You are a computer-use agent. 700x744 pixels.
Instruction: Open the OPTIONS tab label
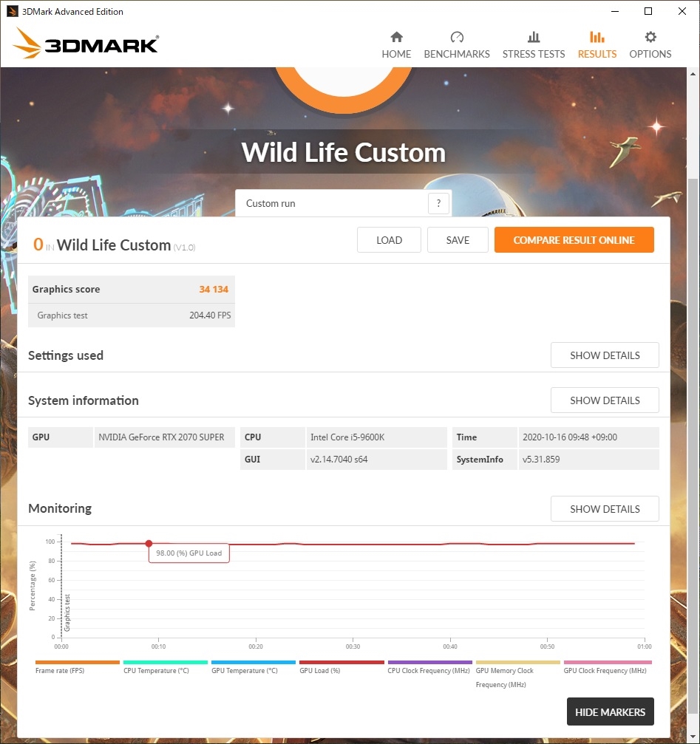[650, 54]
